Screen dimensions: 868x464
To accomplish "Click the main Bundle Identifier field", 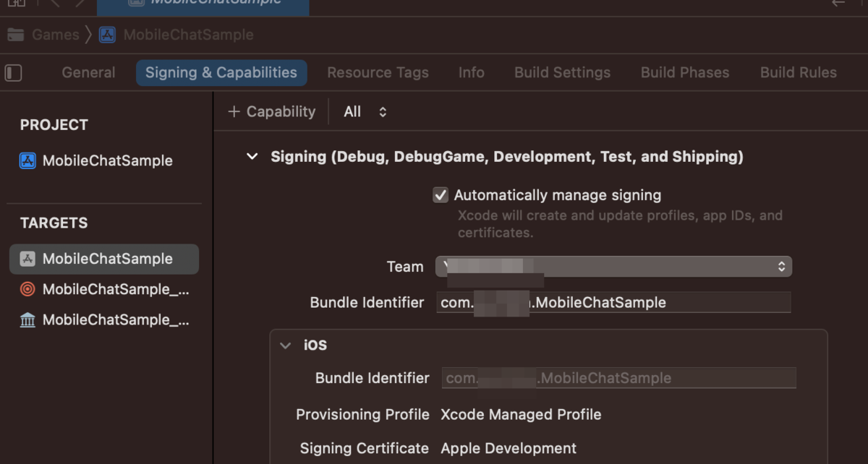I will pos(613,303).
